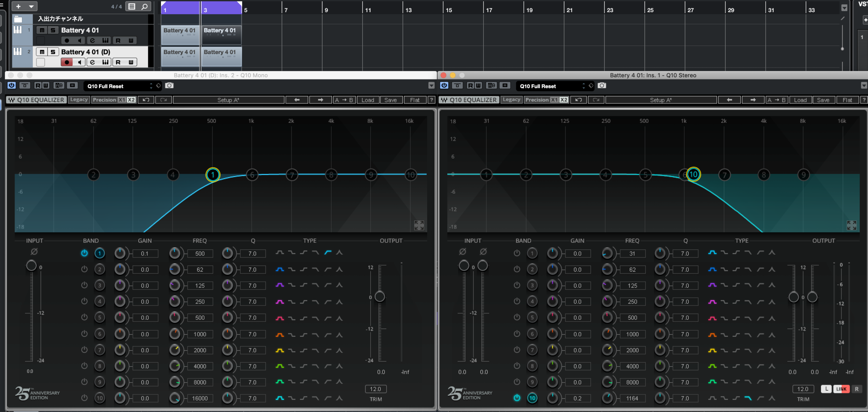Select Legacy mode in Q10 Stereo
Image resolution: width=868 pixels, height=412 pixels.
tap(512, 100)
